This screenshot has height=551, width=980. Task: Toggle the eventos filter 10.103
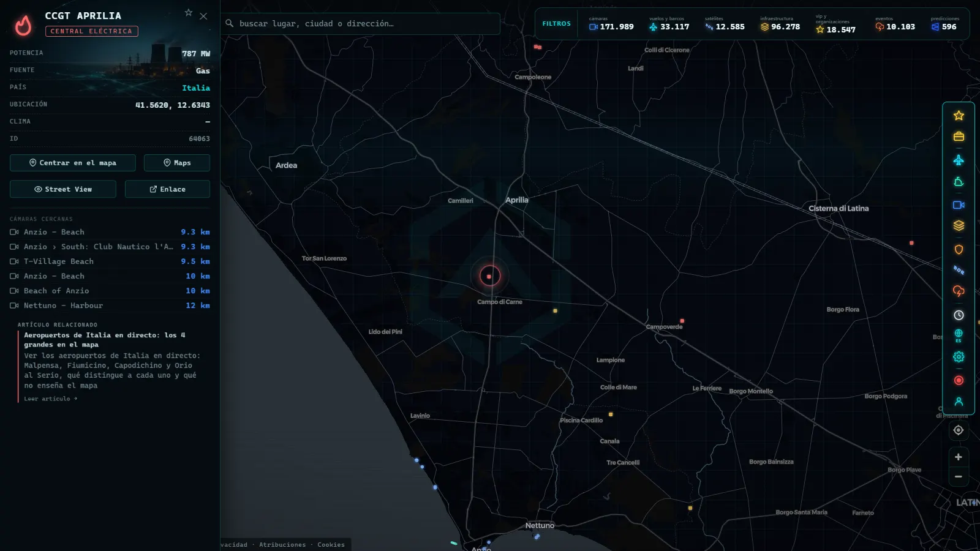coord(895,24)
